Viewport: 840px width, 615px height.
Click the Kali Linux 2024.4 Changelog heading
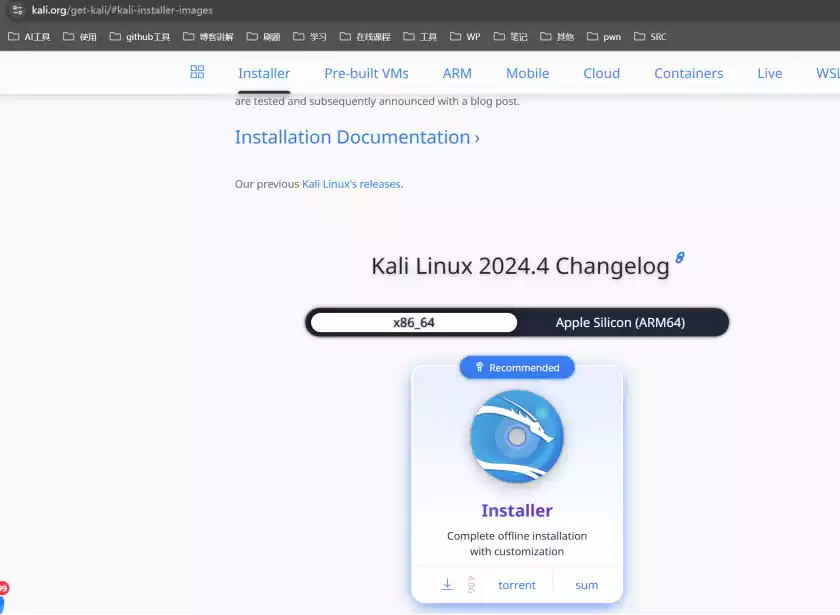520,266
